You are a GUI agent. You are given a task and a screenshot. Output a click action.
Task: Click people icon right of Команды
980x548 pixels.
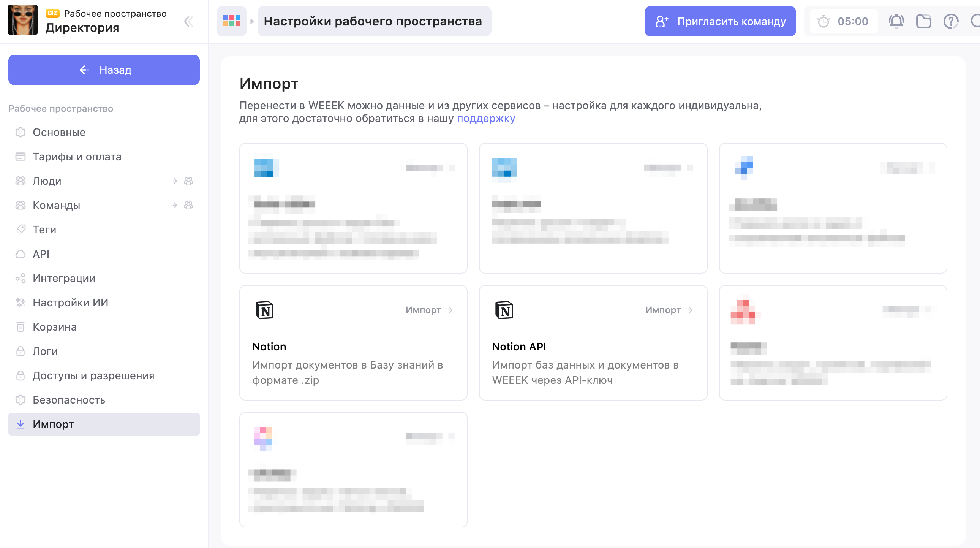[189, 206]
